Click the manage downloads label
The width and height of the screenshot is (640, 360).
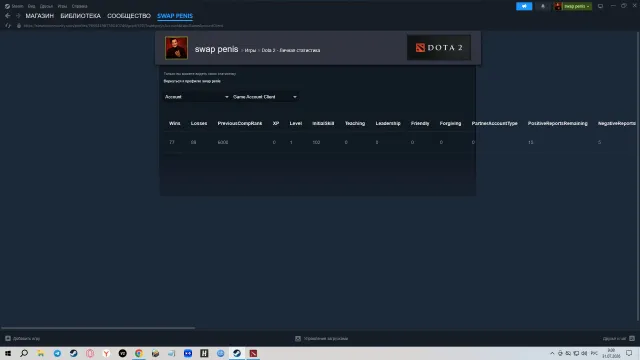coord(326,338)
